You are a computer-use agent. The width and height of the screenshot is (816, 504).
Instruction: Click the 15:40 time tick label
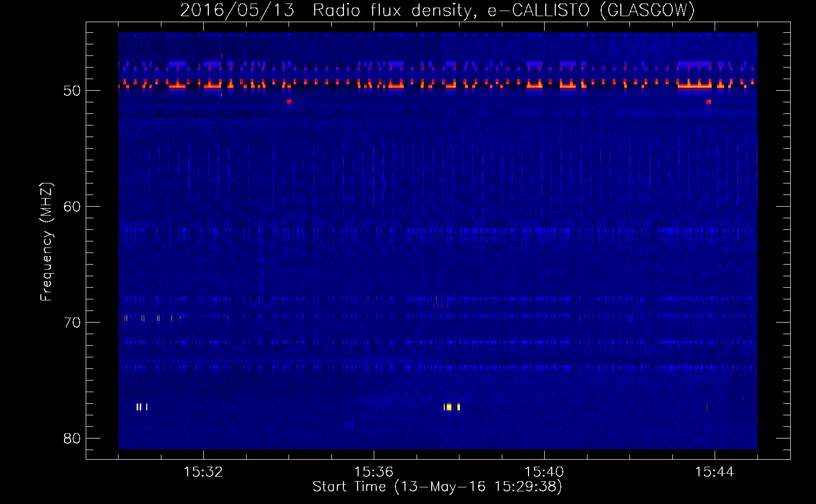(544, 472)
